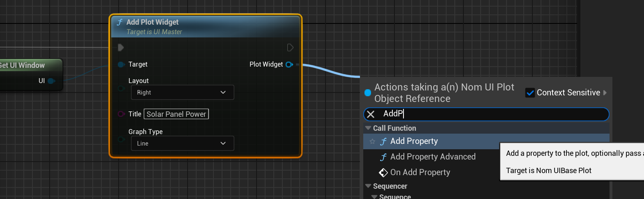Collapse the Call Function category

tap(368, 128)
